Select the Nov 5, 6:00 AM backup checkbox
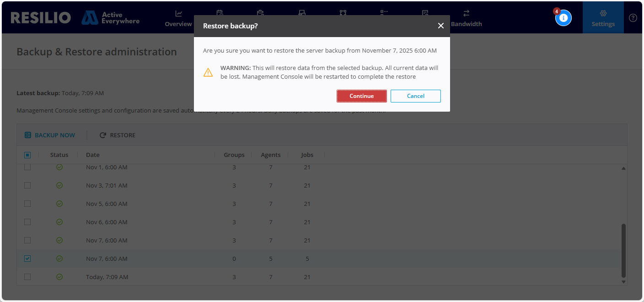The image size is (644, 302). tap(27, 204)
